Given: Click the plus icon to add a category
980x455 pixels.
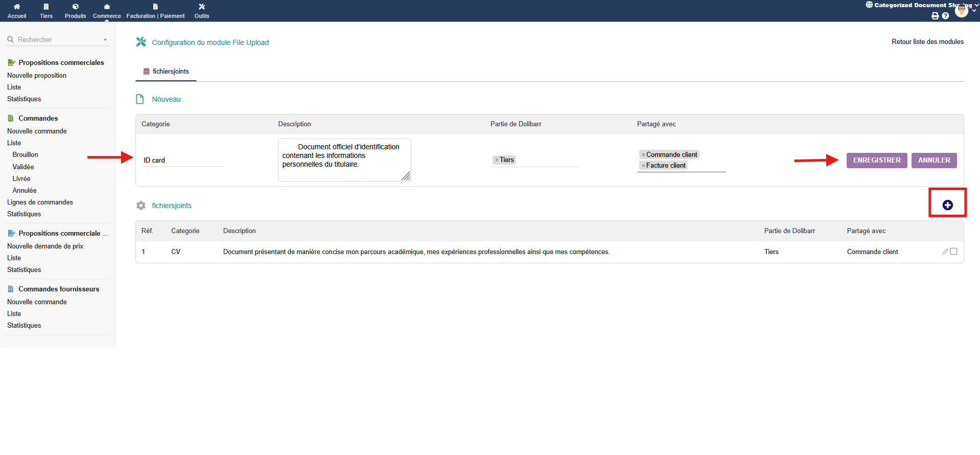Looking at the screenshot, I should (947, 205).
